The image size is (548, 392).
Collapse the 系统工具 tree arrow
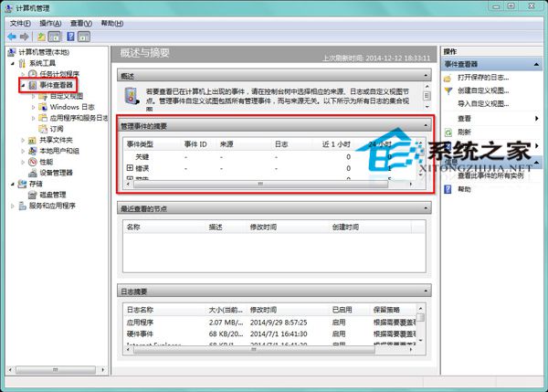pos(13,63)
